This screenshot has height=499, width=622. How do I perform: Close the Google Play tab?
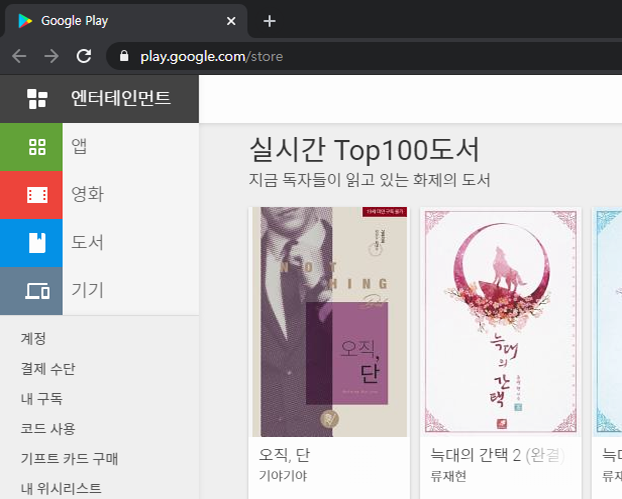point(231,21)
